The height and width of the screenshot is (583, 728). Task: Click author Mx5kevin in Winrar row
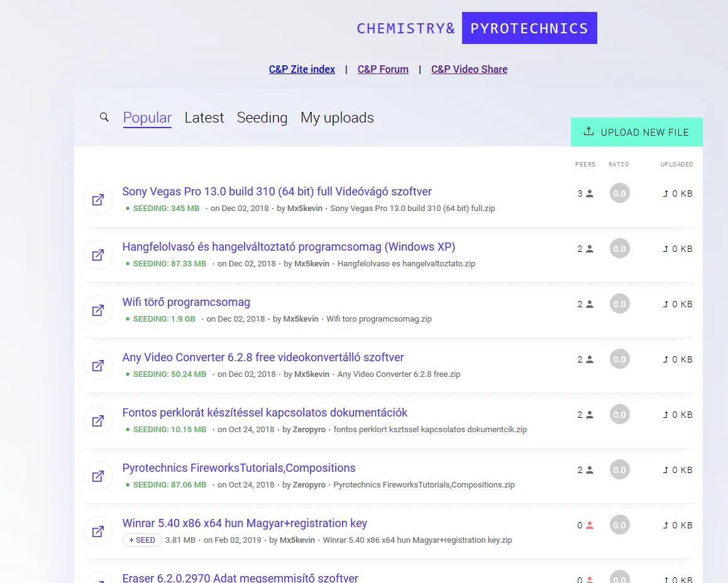pos(297,540)
